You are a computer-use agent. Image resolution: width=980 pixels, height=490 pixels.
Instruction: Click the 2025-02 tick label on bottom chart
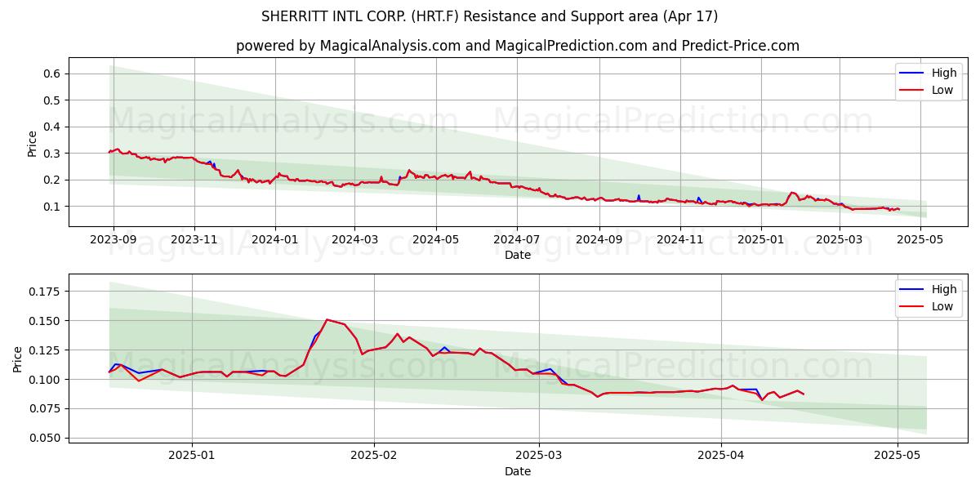[374, 456]
